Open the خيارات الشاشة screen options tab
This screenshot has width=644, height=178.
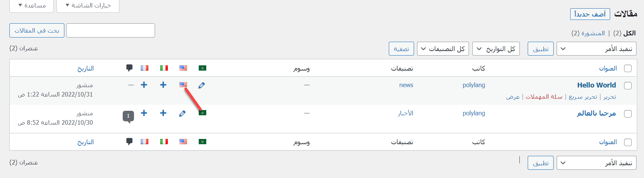coord(88,6)
